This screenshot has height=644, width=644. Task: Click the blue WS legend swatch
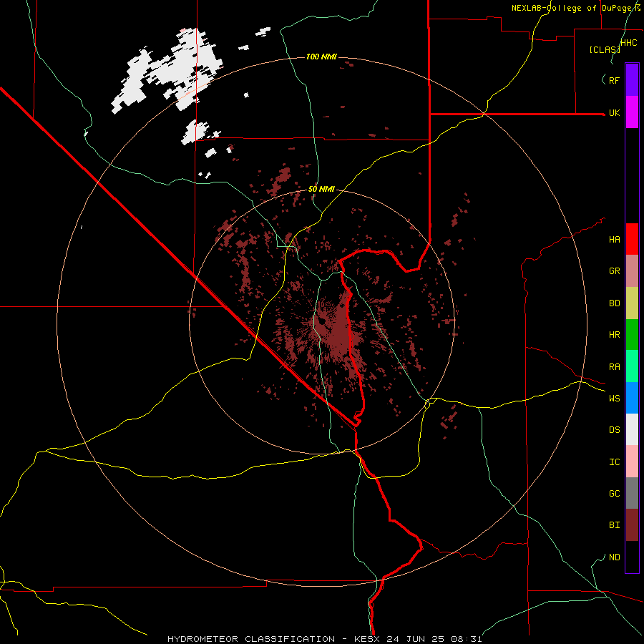click(x=632, y=398)
